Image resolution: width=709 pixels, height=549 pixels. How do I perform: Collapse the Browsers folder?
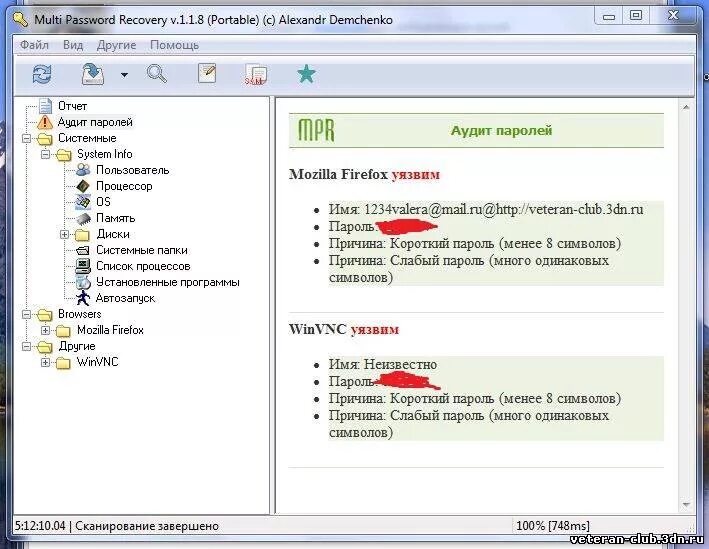pyautogui.click(x=26, y=314)
